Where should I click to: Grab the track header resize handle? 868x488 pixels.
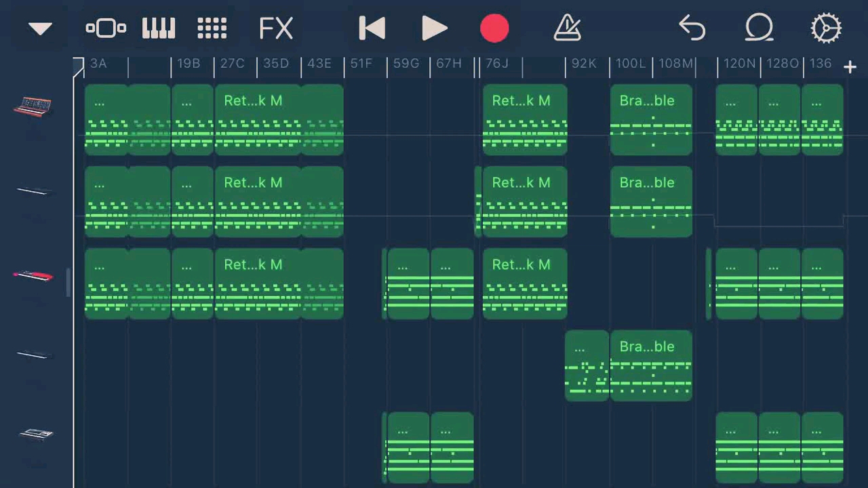point(68,283)
